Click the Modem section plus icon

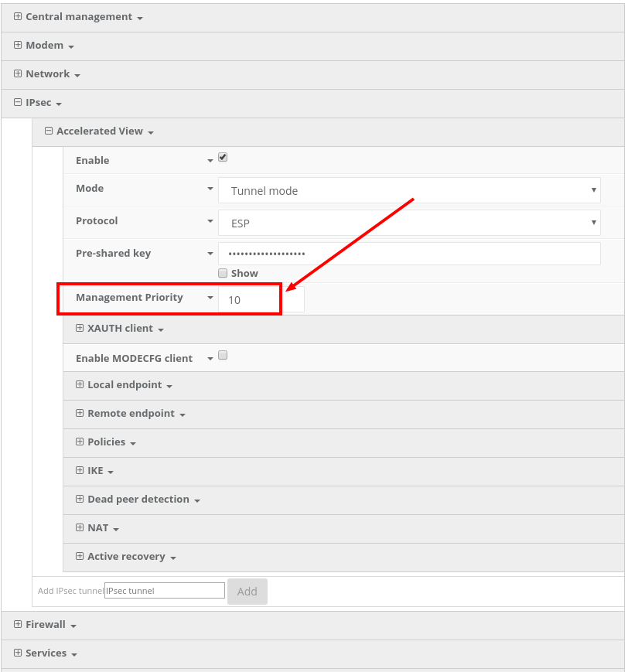pyautogui.click(x=18, y=45)
